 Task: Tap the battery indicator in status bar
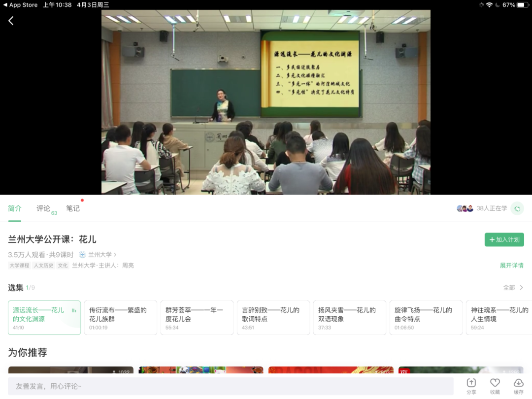tap(523, 5)
